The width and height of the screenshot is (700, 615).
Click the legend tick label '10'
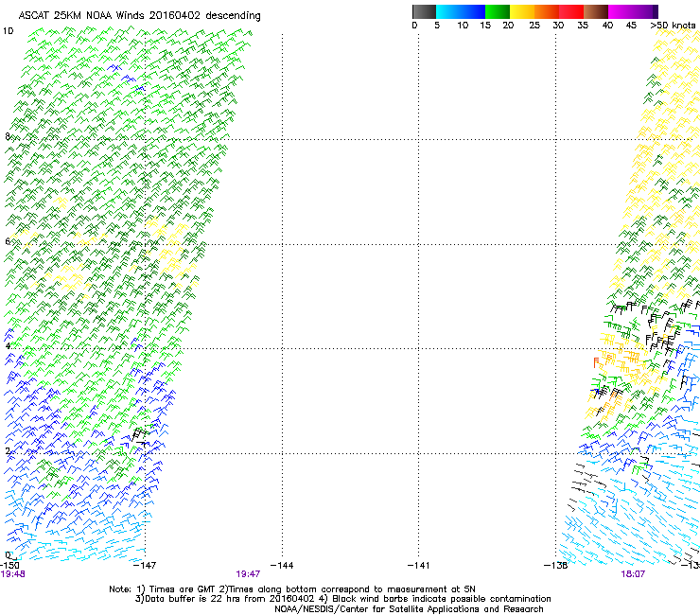(x=463, y=26)
